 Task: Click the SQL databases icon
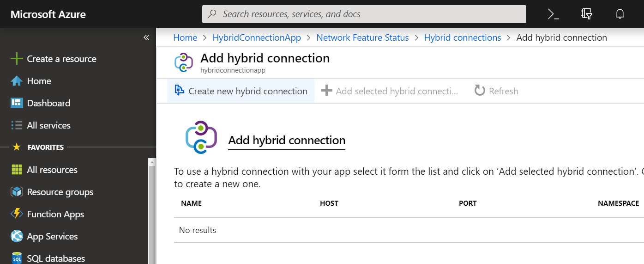[x=17, y=258]
